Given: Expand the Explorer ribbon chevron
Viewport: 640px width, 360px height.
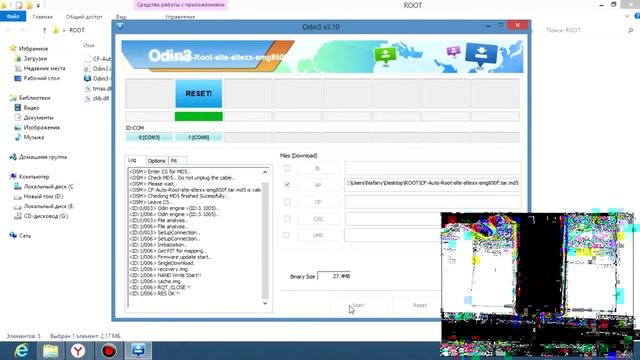Looking at the screenshot, I should (627, 16).
